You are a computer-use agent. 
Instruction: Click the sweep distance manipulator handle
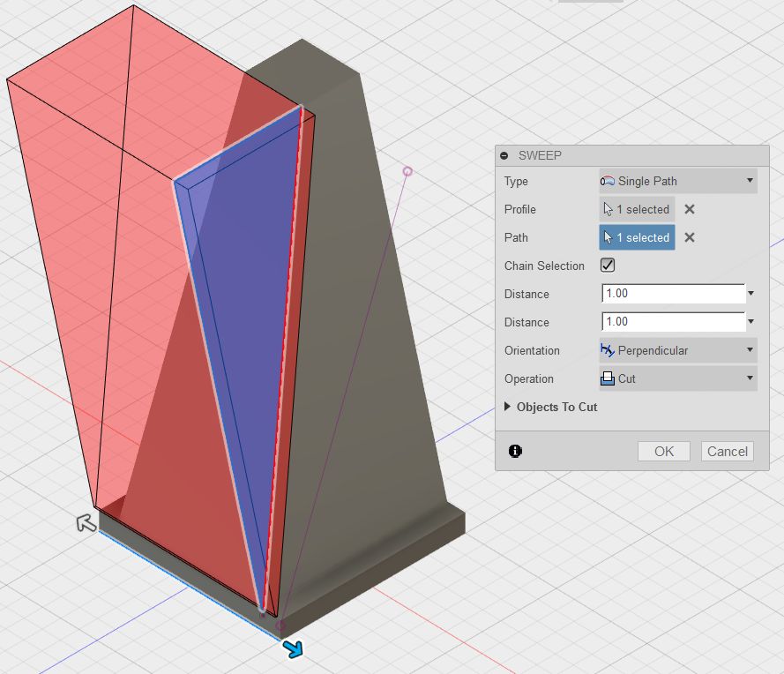(407, 171)
